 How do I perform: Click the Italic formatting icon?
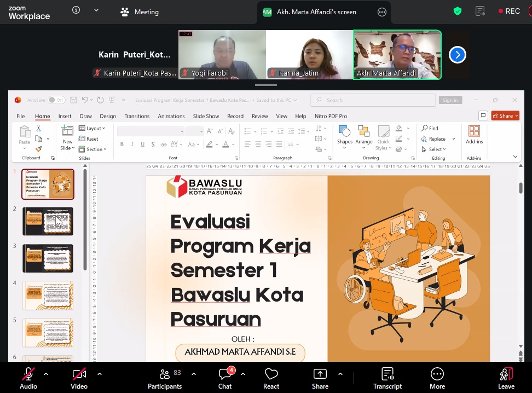point(132,145)
